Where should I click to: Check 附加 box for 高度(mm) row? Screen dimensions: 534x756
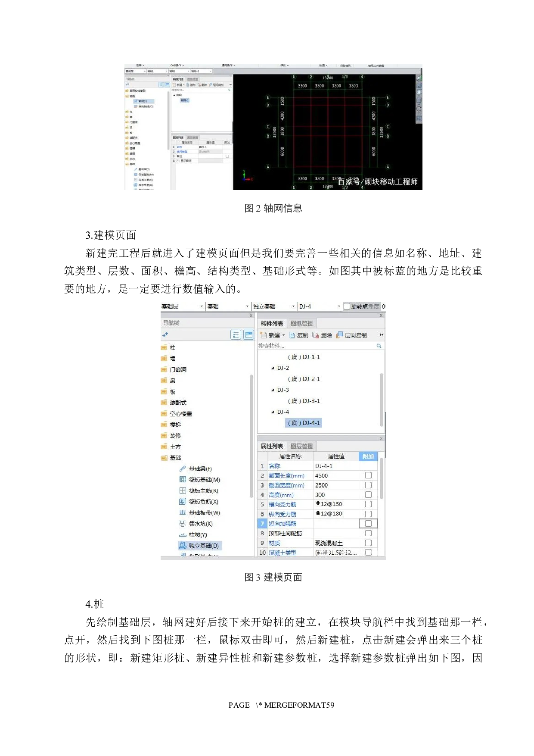pyautogui.click(x=368, y=494)
